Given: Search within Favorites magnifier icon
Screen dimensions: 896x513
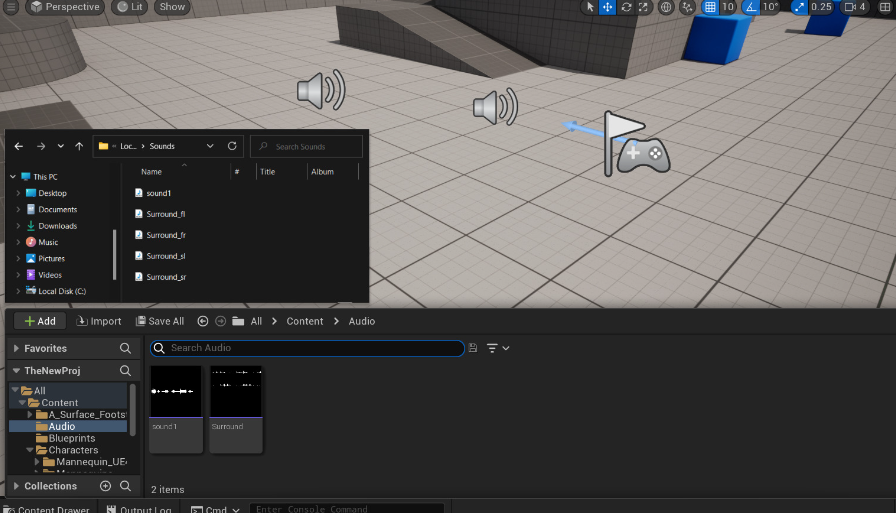Looking at the screenshot, I should click(x=125, y=348).
